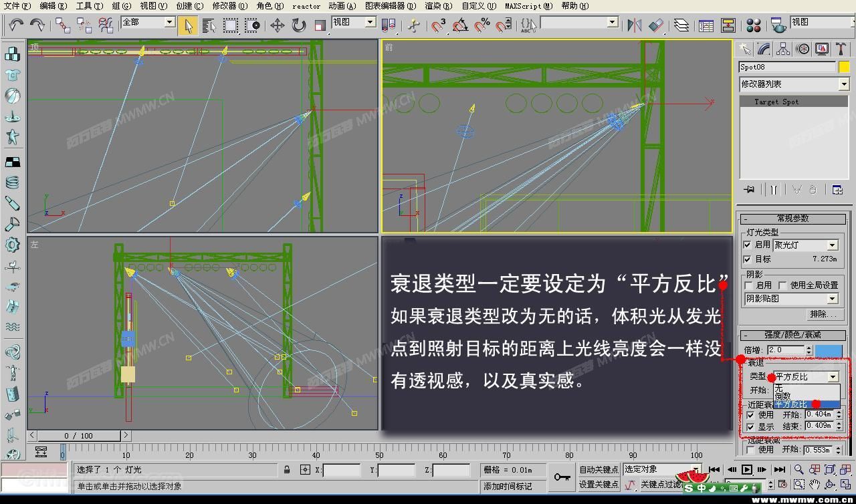This screenshot has height=504, width=856.
Task: Open the MAXScript menu
Action: pyautogui.click(x=528, y=6)
